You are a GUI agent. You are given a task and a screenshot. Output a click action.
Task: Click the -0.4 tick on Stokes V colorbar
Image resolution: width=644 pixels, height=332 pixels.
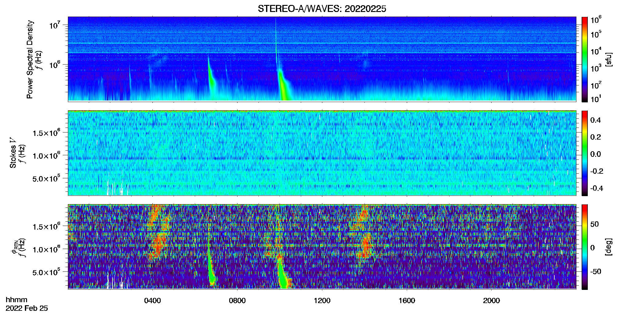pyautogui.click(x=597, y=188)
